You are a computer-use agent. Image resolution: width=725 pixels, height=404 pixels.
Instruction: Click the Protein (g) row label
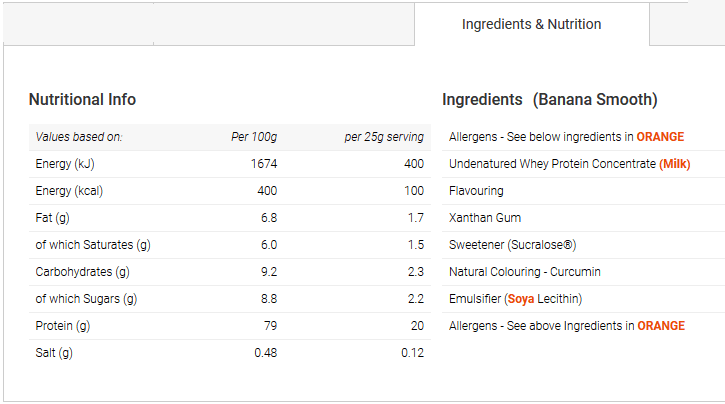point(62,326)
